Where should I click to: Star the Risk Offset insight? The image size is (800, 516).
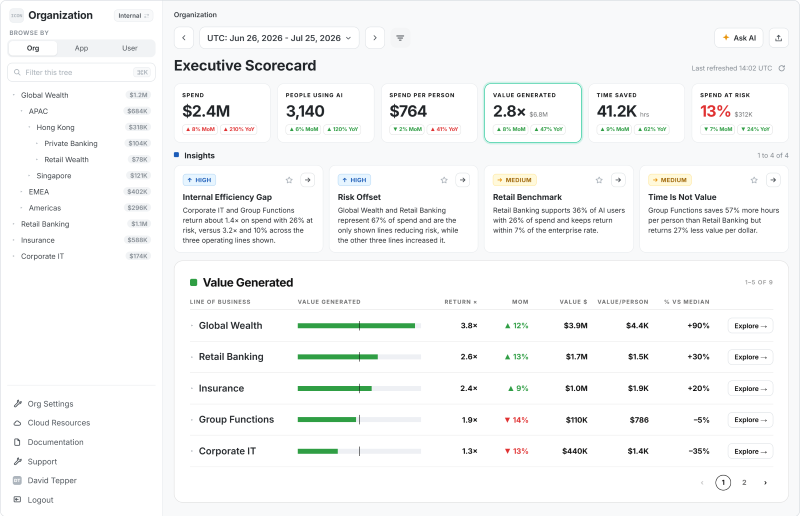point(444,180)
